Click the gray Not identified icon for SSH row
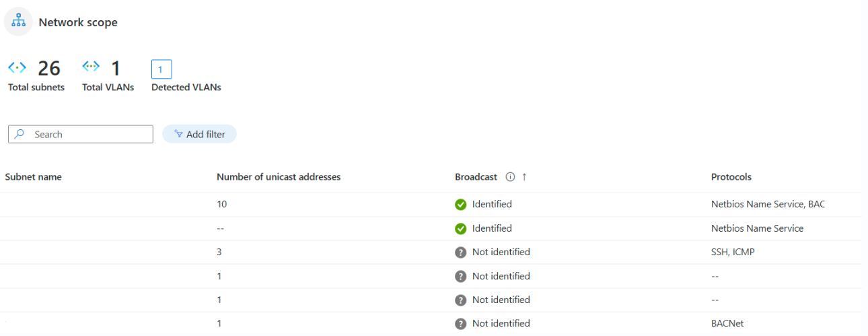This screenshot has width=868, height=336. coord(461,253)
